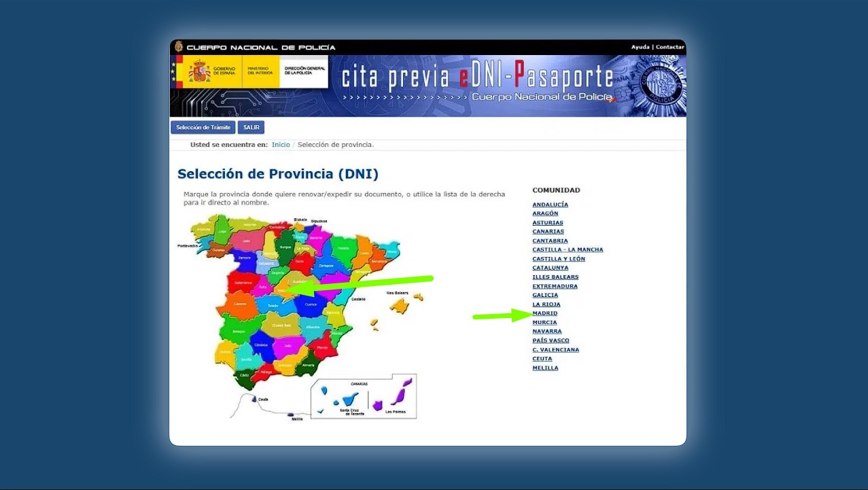
Task: Open the Ayuda link in the header
Action: pos(640,47)
